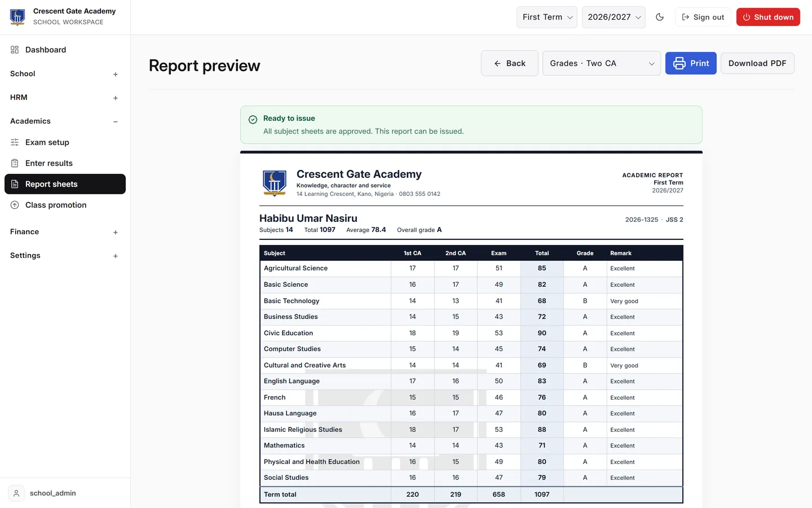812x508 pixels.
Task: Click the school_admin username label
Action: [x=53, y=493]
